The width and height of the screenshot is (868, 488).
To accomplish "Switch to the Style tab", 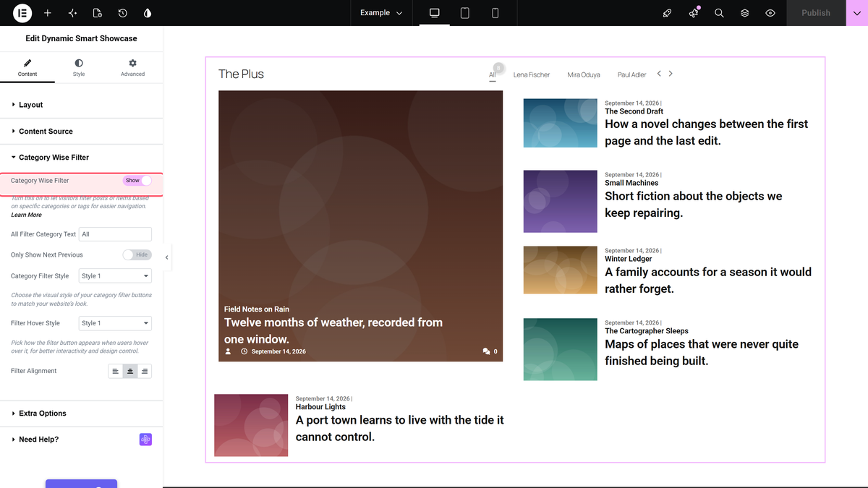I will click(79, 68).
